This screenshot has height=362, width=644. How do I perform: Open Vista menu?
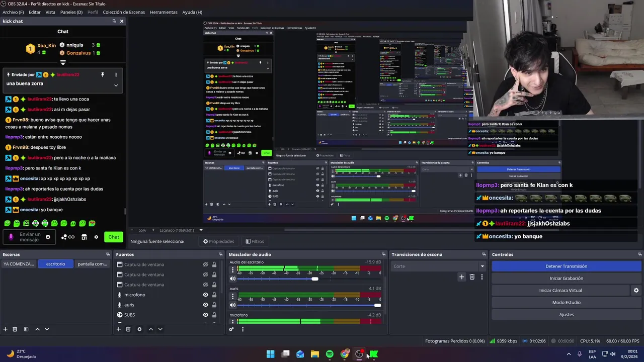(x=50, y=12)
